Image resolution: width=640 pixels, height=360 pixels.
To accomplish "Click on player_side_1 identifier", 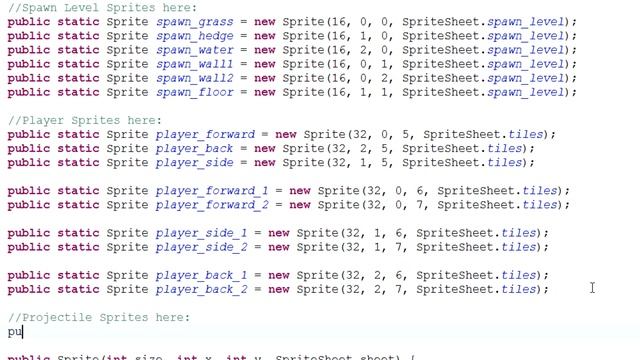I will pyautogui.click(x=202, y=233).
